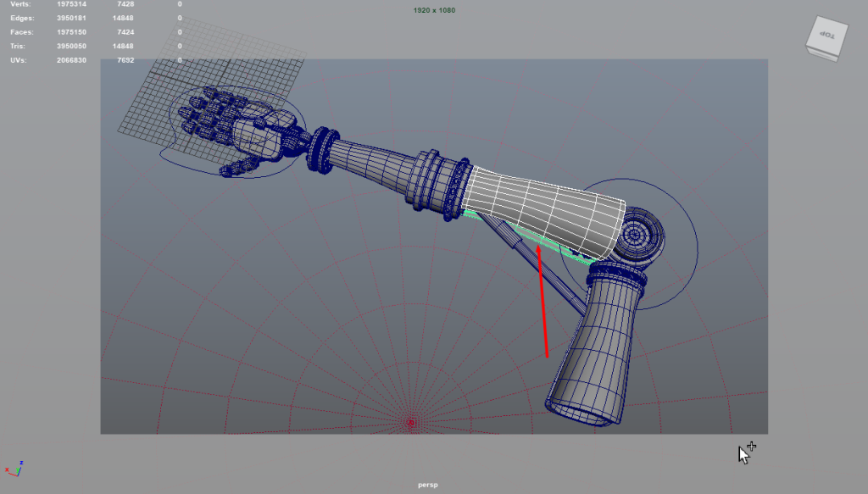Click the UVs label in heads-up display
The width and height of the screenshot is (868, 494).
click(x=19, y=60)
